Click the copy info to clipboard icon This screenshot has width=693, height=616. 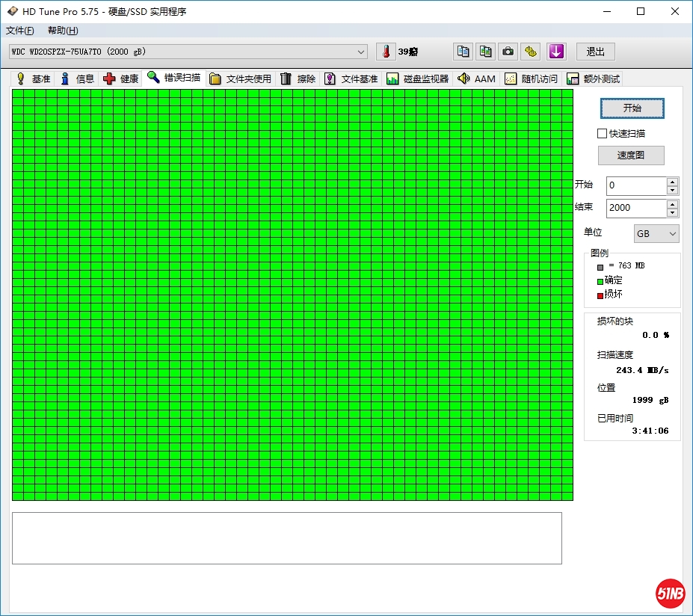[x=463, y=52]
